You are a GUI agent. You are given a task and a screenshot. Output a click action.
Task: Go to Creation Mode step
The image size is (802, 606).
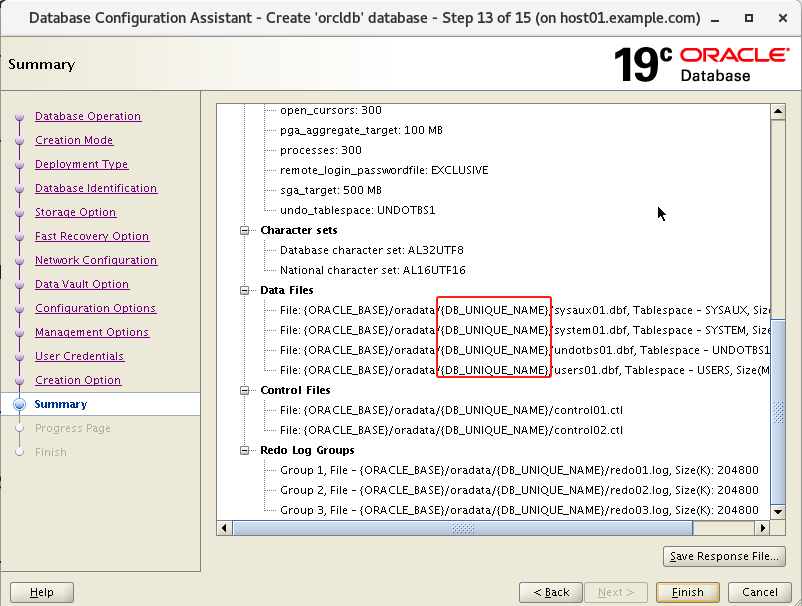tap(74, 140)
